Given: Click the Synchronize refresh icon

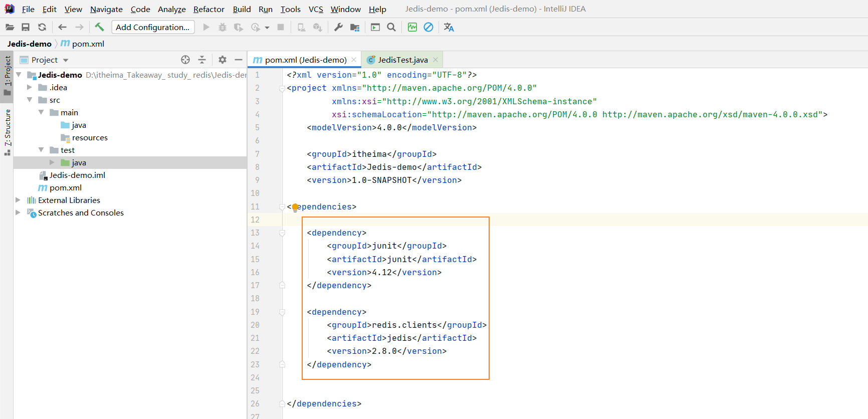Looking at the screenshot, I should point(42,27).
